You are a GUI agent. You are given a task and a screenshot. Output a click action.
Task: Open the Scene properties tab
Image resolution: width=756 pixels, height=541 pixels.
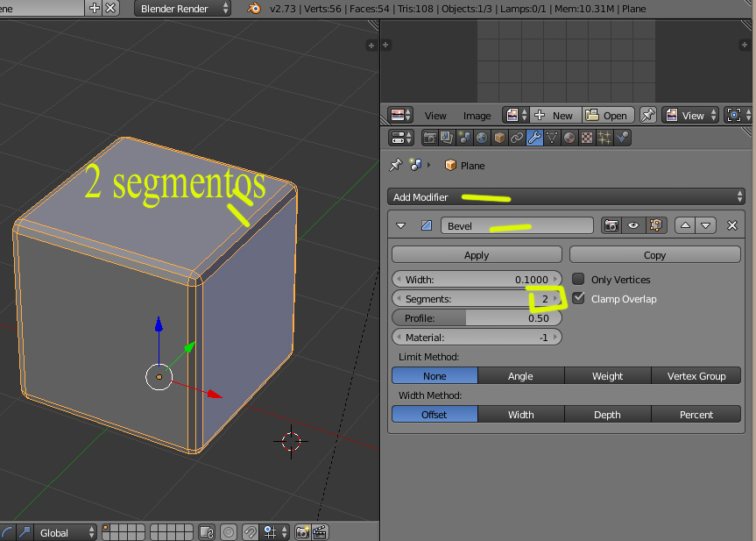point(463,138)
